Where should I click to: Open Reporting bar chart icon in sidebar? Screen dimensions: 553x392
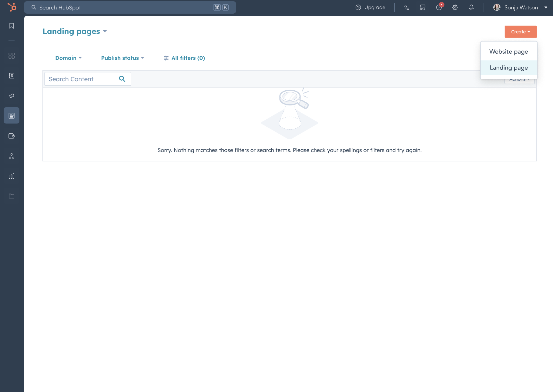pyautogui.click(x=12, y=176)
